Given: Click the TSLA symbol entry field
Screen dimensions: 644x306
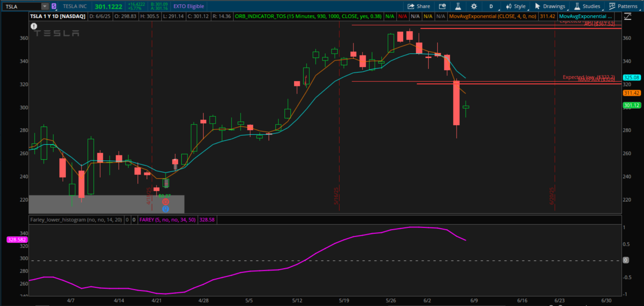Looking at the screenshot, I should coord(22,6).
